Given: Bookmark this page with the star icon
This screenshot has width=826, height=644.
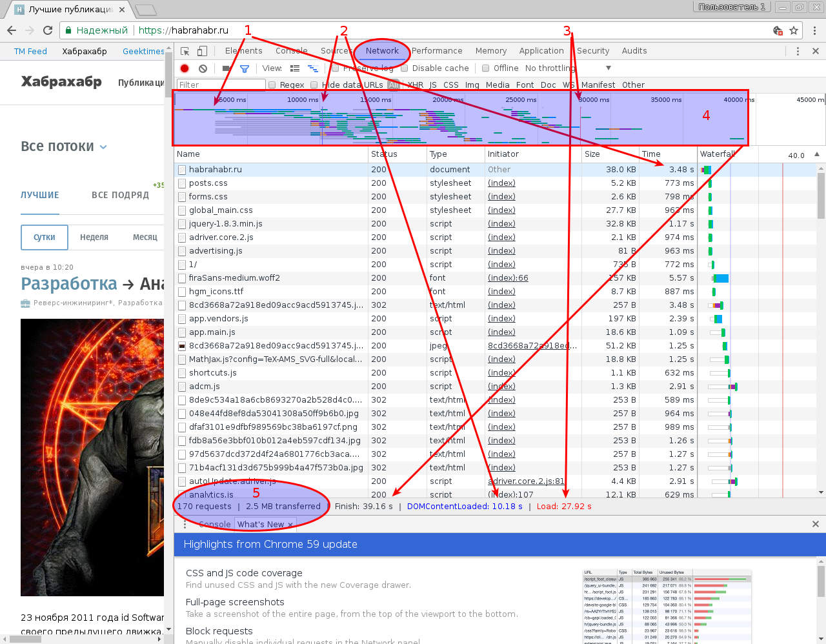Looking at the screenshot, I should pos(794,30).
